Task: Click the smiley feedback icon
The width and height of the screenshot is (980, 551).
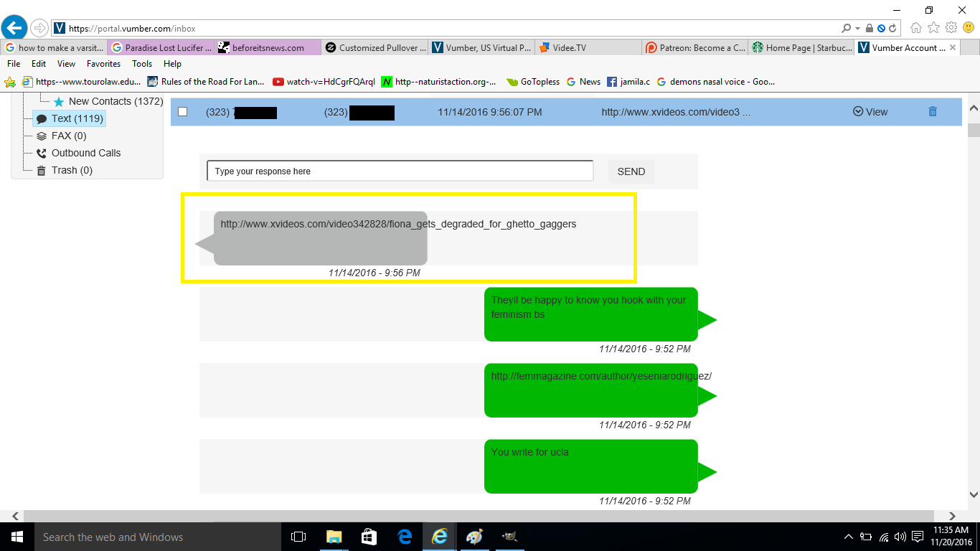Action: [969, 28]
